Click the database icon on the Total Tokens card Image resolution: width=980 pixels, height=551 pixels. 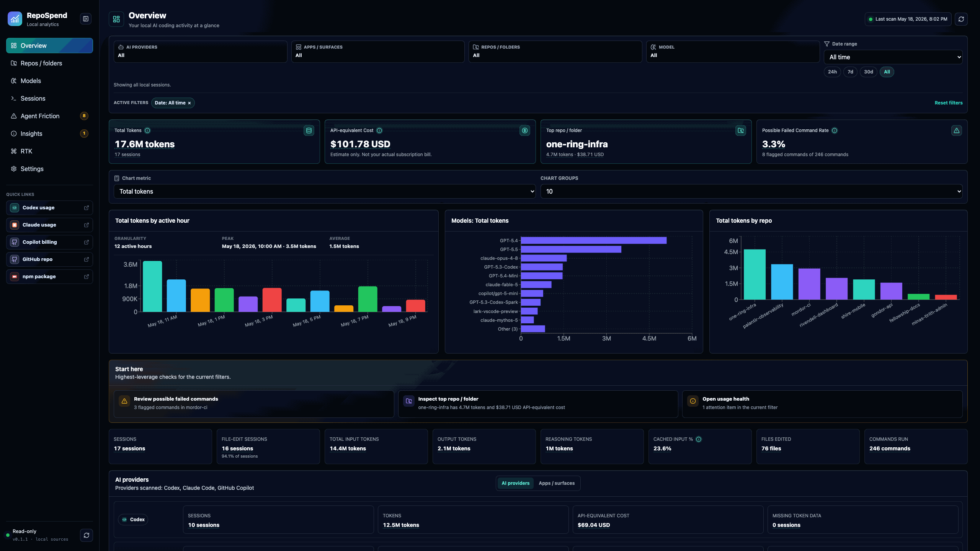pyautogui.click(x=309, y=130)
